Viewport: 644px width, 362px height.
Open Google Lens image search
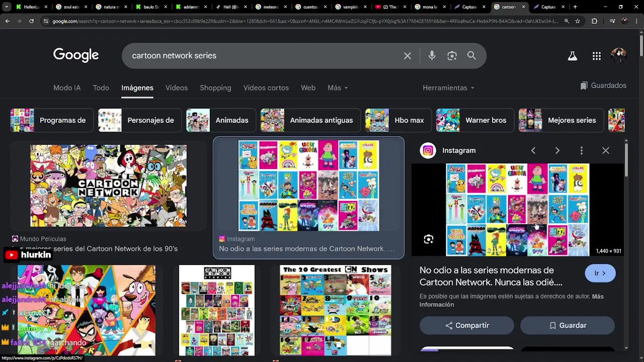[x=452, y=56]
